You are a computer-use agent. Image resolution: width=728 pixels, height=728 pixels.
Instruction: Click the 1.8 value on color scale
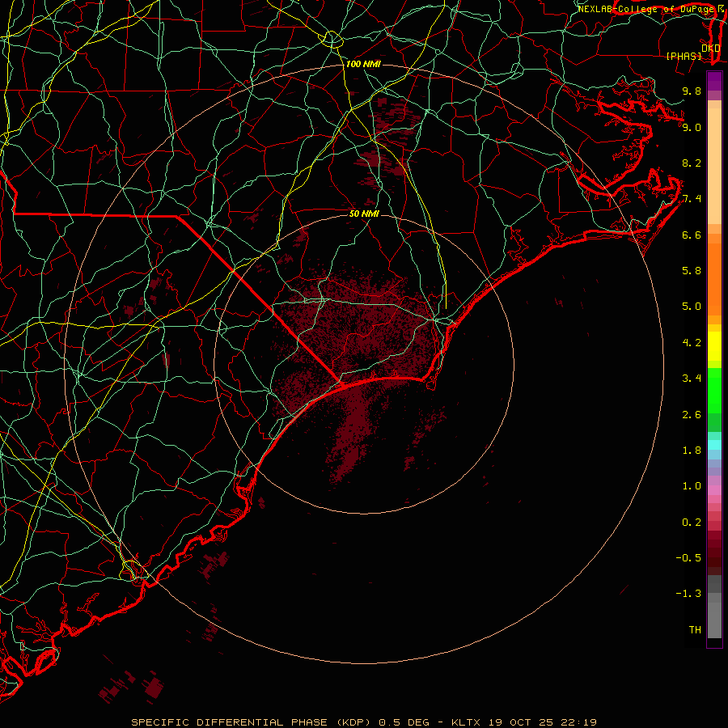point(692,451)
